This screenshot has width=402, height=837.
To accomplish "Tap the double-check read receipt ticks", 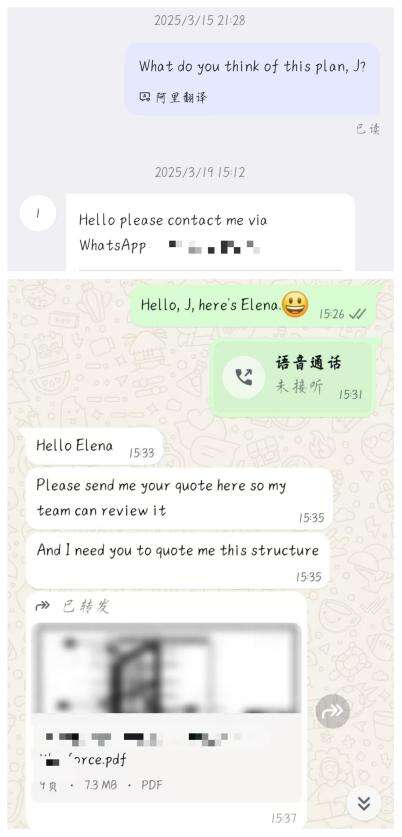I will [358, 314].
